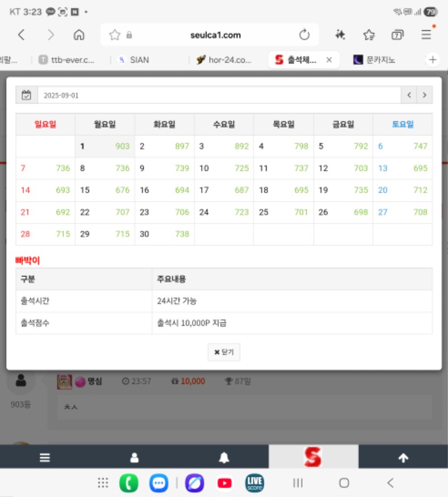Click the 2025-09-01 date input field
This screenshot has width=448, height=497.
pyautogui.click(x=218, y=95)
